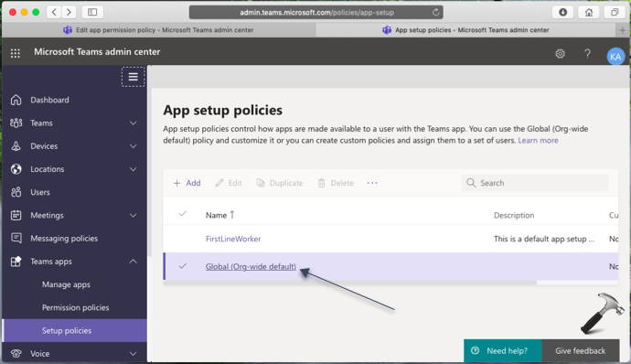This screenshot has height=364, width=631.
Task: Open the KA account avatar
Action: coord(615,57)
